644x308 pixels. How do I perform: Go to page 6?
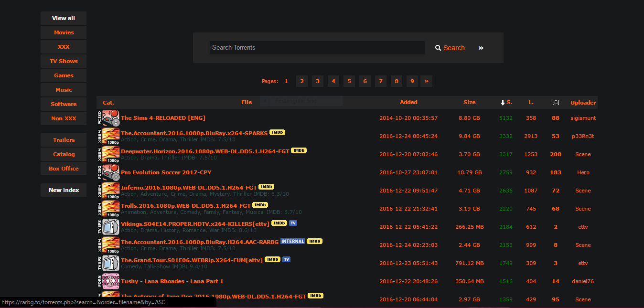(x=365, y=81)
